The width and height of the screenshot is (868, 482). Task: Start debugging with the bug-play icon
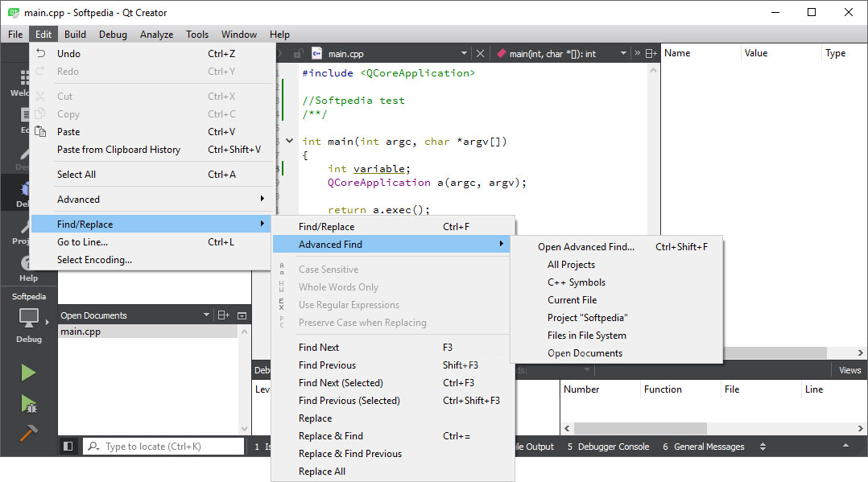pyautogui.click(x=28, y=403)
